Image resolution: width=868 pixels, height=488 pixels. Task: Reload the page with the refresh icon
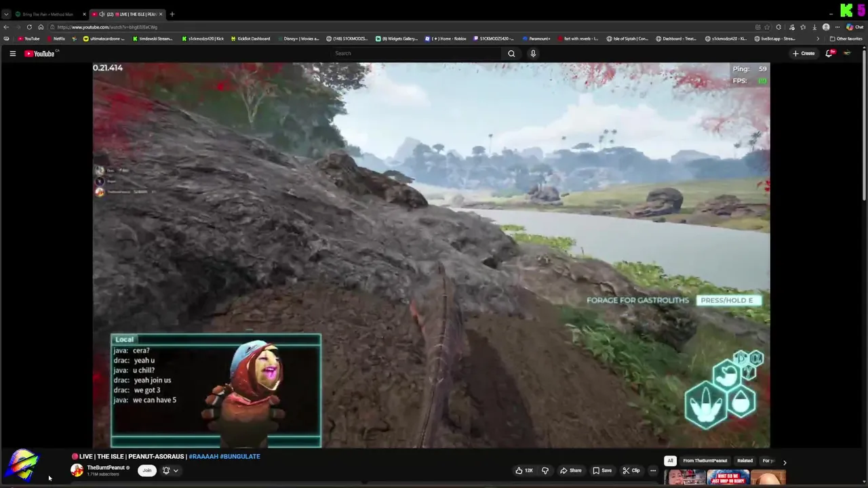pos(29,27)
